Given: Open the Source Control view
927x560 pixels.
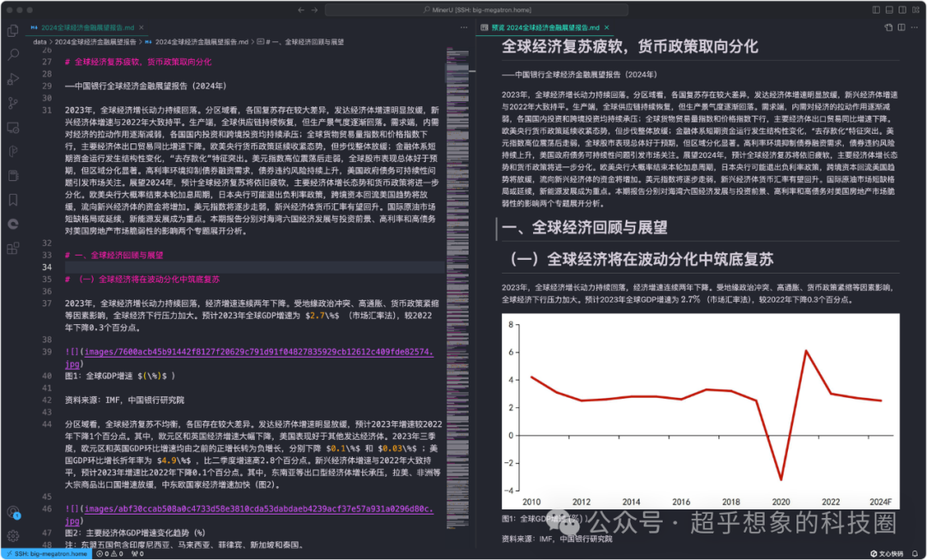Looking at the screenshot, I should tap(11, 103).
